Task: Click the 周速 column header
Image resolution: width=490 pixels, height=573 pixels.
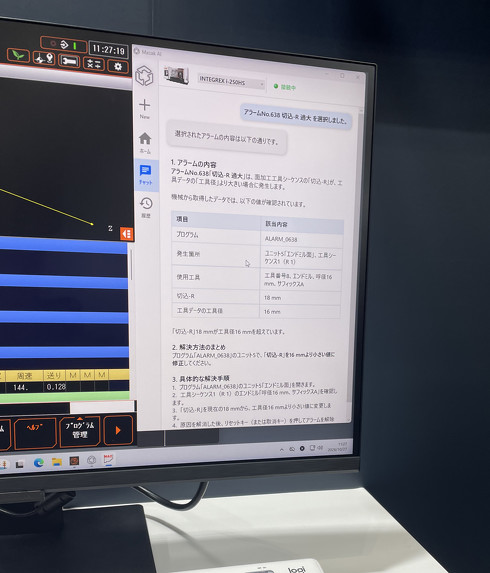Action: coord(24,375)
